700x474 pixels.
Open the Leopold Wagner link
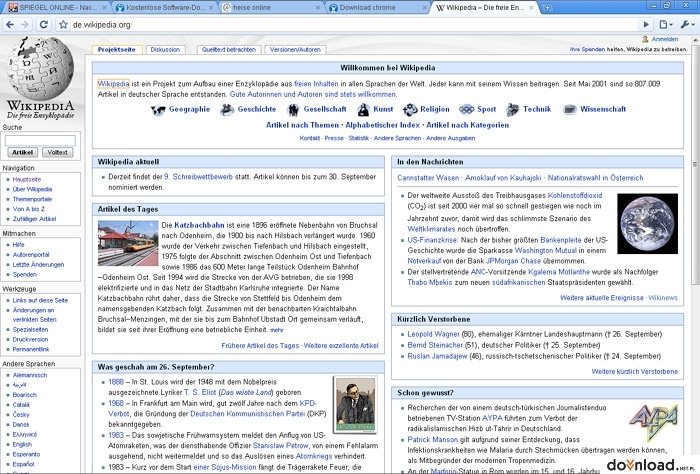433,334
